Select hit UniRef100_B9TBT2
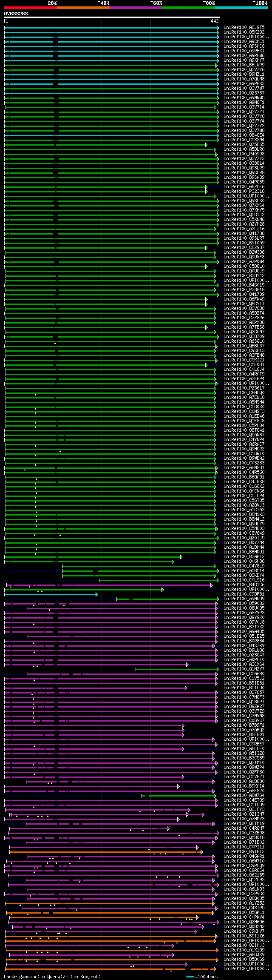 pyautogui.click(x=244, y=851)
